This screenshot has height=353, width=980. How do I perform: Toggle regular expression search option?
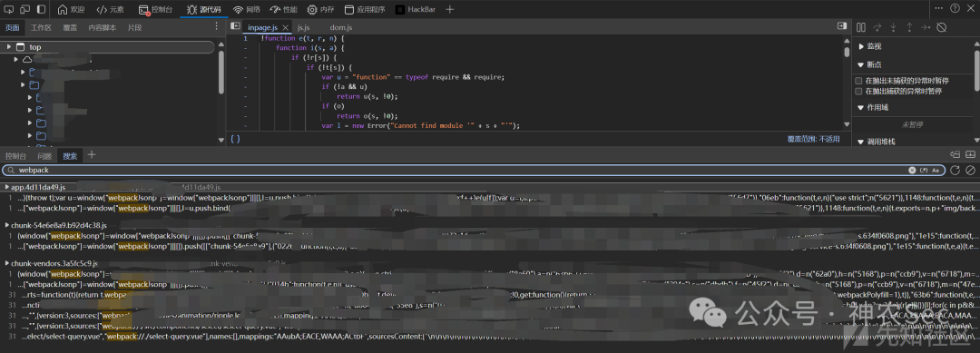tap(924, 170)
